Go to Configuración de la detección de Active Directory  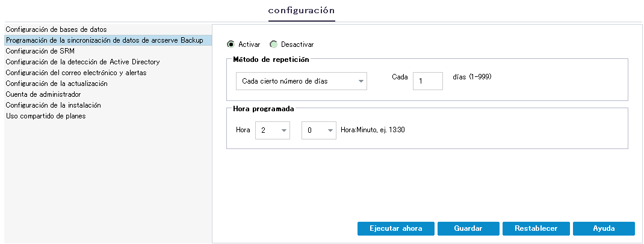pyautogui.click(x=82, y=62)
